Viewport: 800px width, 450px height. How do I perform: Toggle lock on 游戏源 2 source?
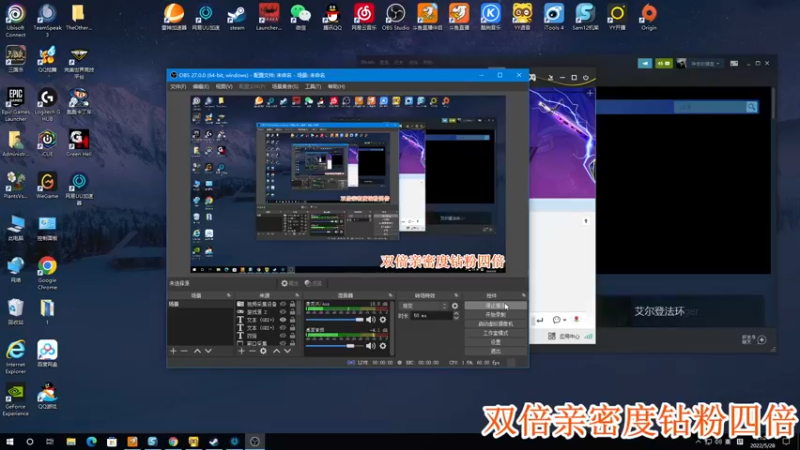point(292,312)
